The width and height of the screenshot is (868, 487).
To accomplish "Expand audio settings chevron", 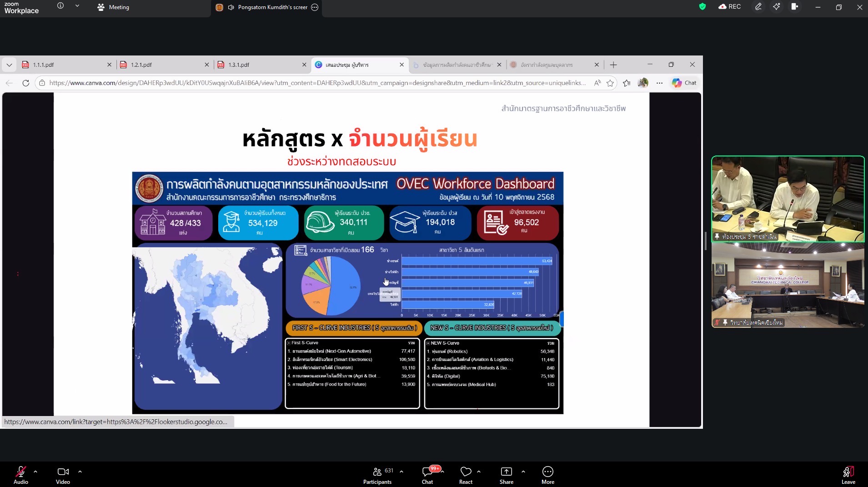I will coord(35,472).
